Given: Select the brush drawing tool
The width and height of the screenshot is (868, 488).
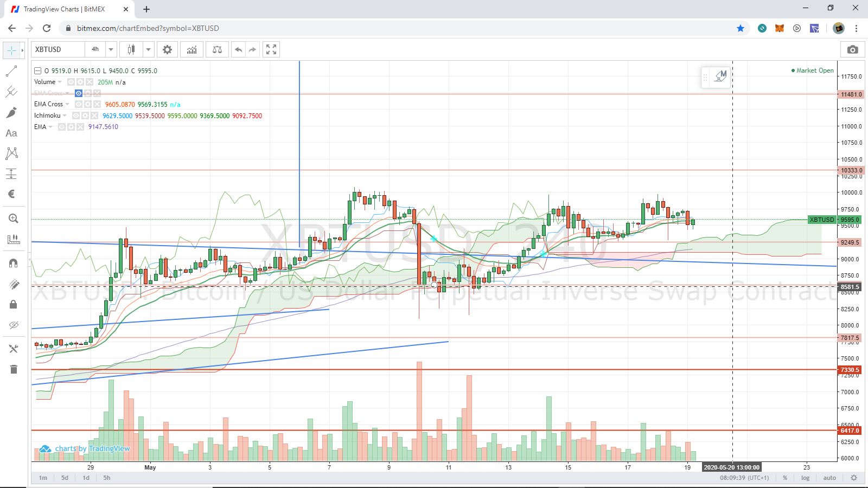Looking at the screenshot, I should 11,112.
